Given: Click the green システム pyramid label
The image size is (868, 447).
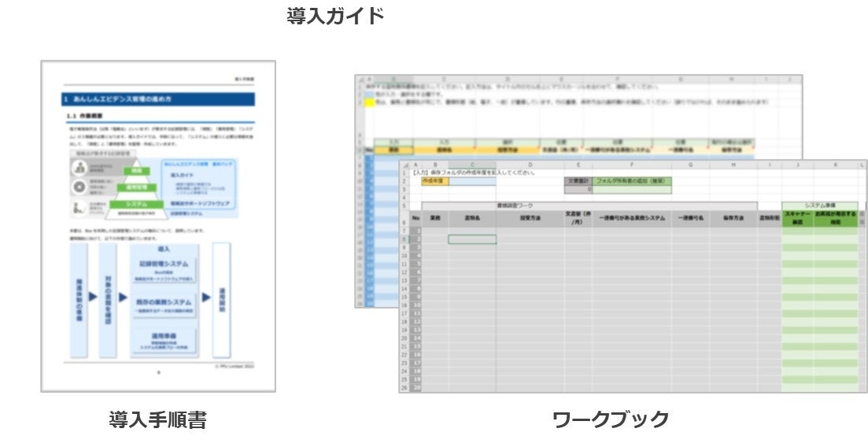Looking at the screenshot, I should 137,204.
